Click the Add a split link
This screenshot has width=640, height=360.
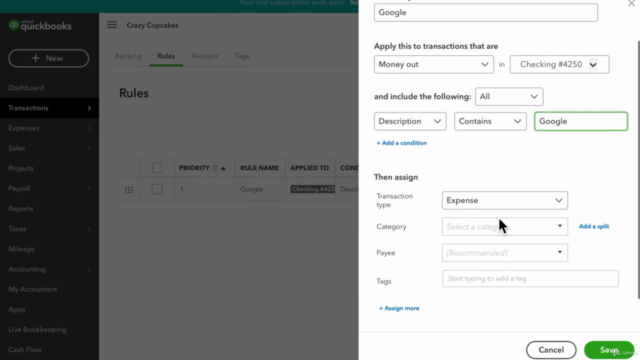594,226
